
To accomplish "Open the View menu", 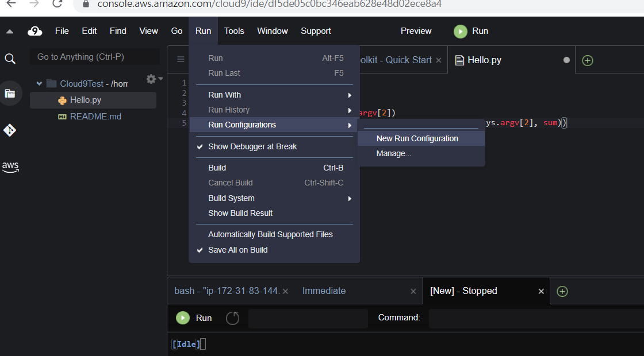I will tap(149, 31).
